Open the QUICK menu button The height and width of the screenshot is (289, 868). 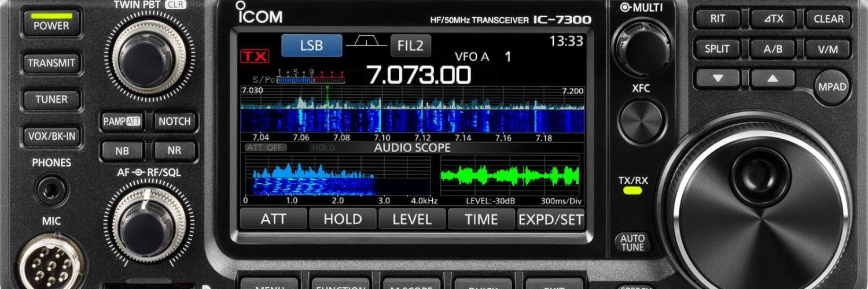484,283
